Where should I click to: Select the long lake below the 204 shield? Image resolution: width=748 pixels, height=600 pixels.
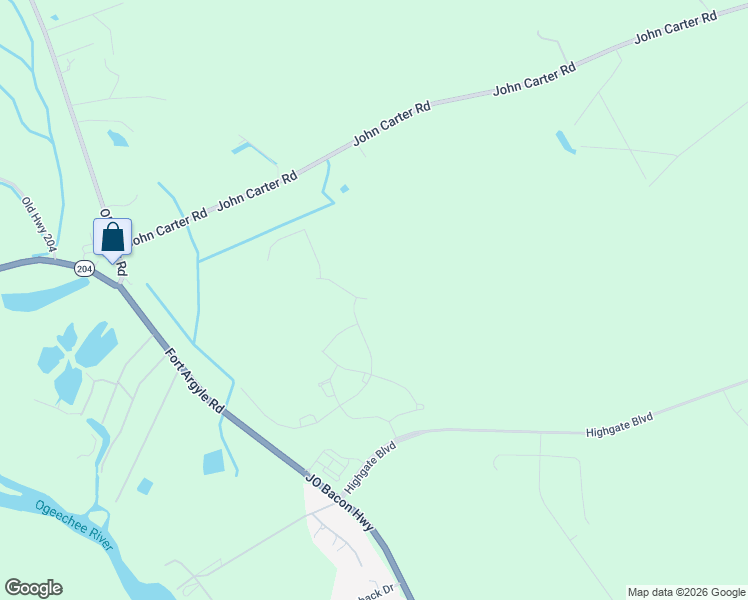coord(45,294)
